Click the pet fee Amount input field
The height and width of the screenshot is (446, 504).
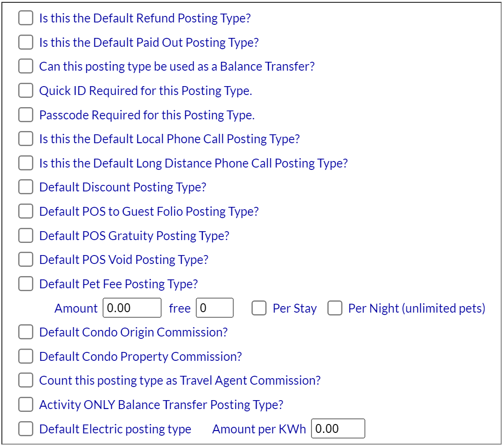132,307
